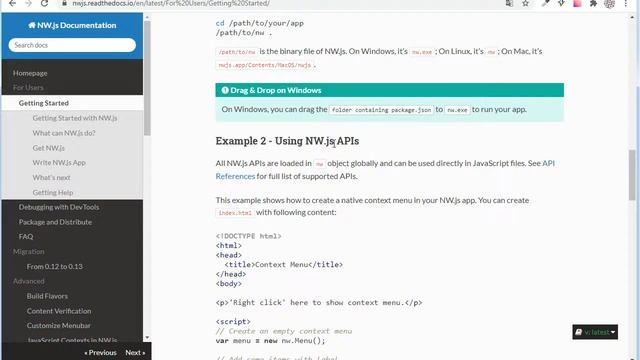The image size is (640, 360).
Task: Click the Migration section caption
Action: (x=29, y=251)
